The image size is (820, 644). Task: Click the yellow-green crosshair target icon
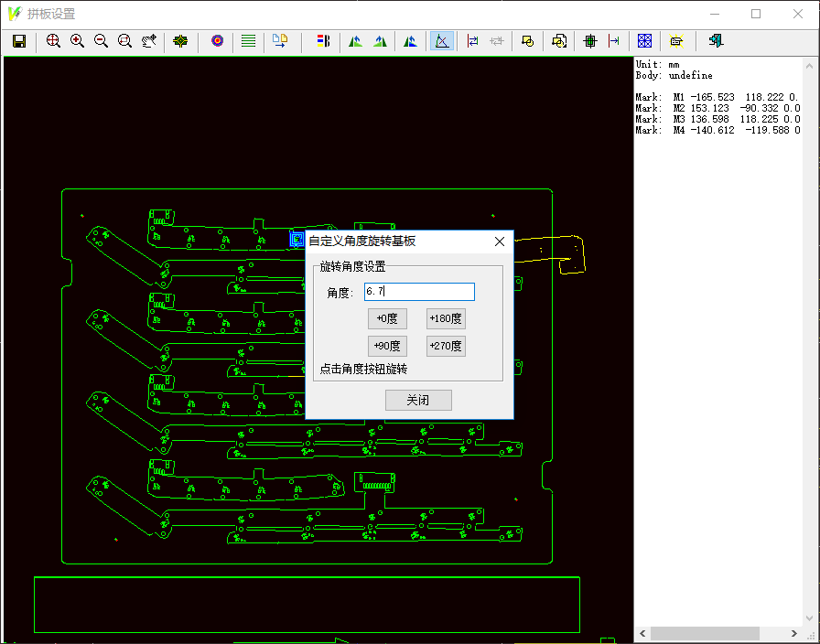pyautogui.click(x=180, y=41)
